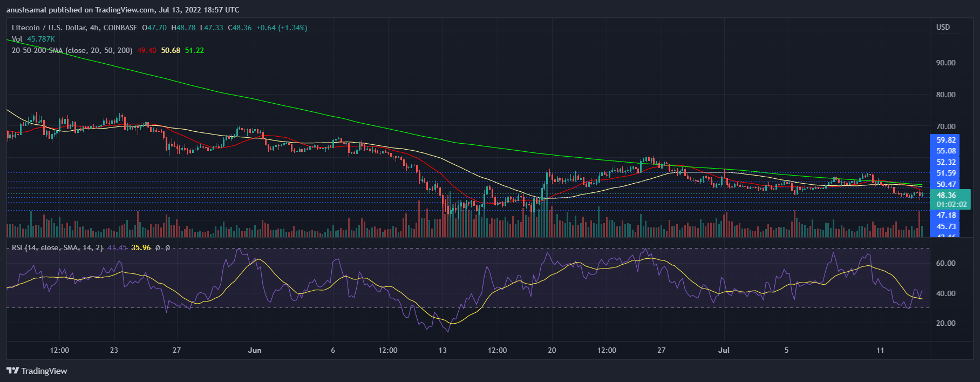Select the Vol indicator label
This screenshot has height=382, width=980.
[x=17, y=39]
